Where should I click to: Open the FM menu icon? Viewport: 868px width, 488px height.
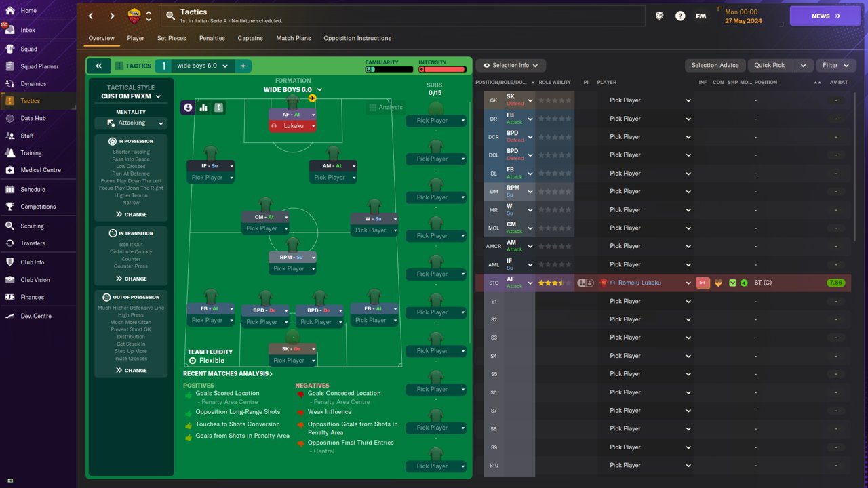pyautogui.click(x=701, y=16)
